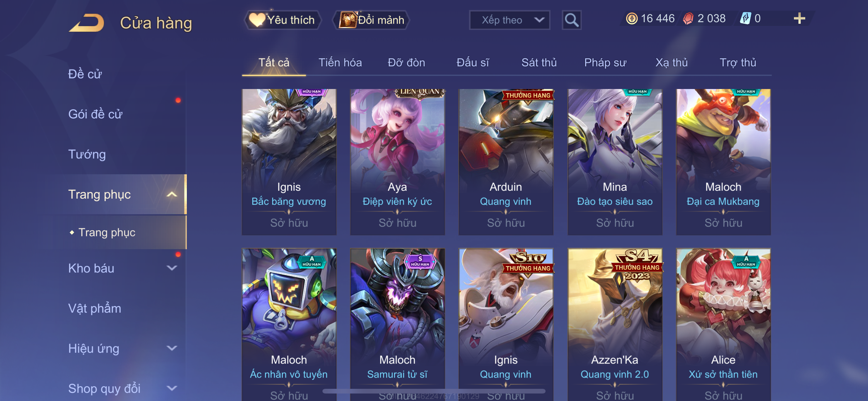
Task: Open Yêu thích favorites heart button
Action: (x=282, y=20)
